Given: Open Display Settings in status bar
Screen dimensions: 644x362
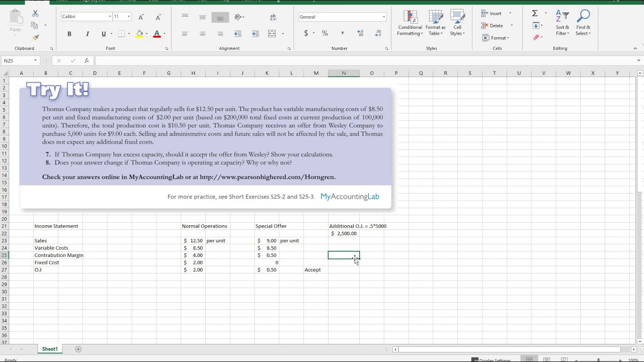Looking at the screenshot, I should pyautogui.click(x=491, y=360).
